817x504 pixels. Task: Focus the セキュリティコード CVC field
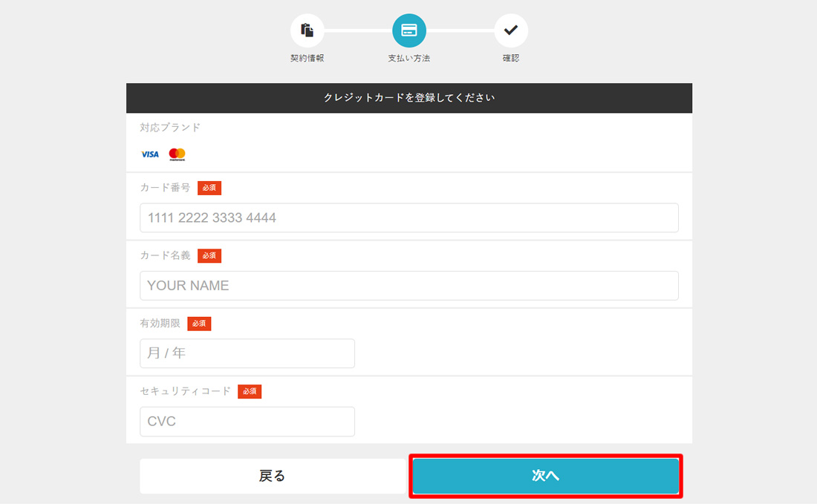pos(247,421)
